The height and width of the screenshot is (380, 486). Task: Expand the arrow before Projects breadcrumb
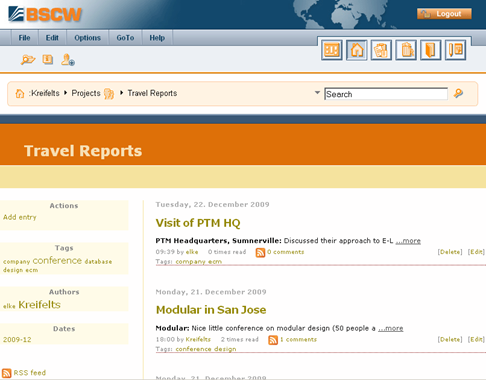(x=65, y=92)
